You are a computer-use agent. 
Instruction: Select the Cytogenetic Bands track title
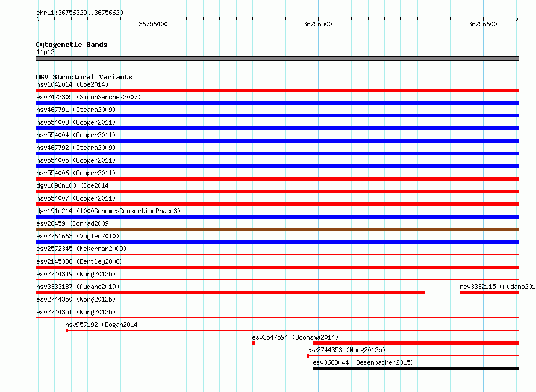(x=72, y=45)
